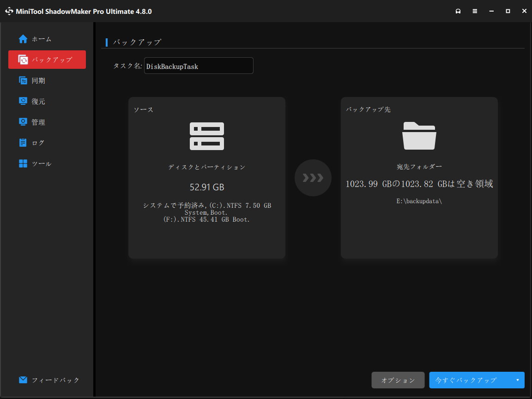The height and width of the screenshot is (399, 532).
Task: Click the headset support icon in title bar
Action: tap(458, 11)
